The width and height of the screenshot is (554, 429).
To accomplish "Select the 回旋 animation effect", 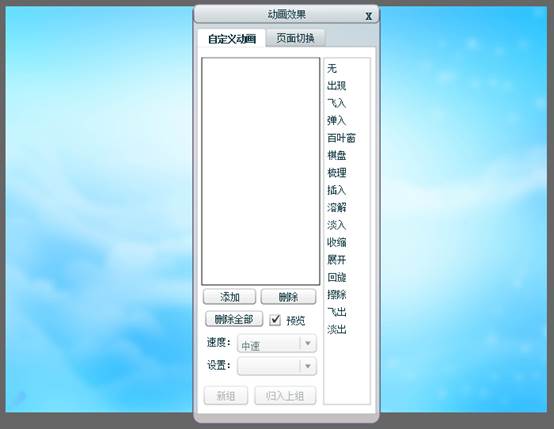I will pyautogui.click(x=336, y=277).
